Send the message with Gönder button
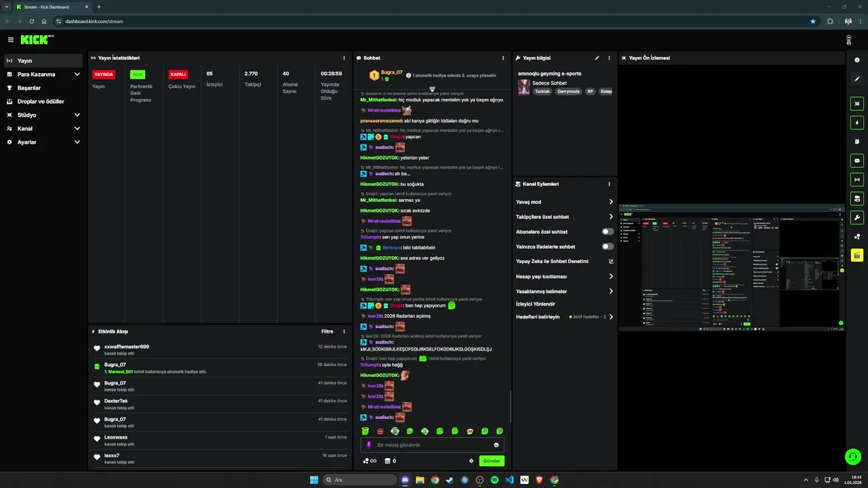Viewport: 868px width, 488px height. pyautogui.click(x=492, y=461)
